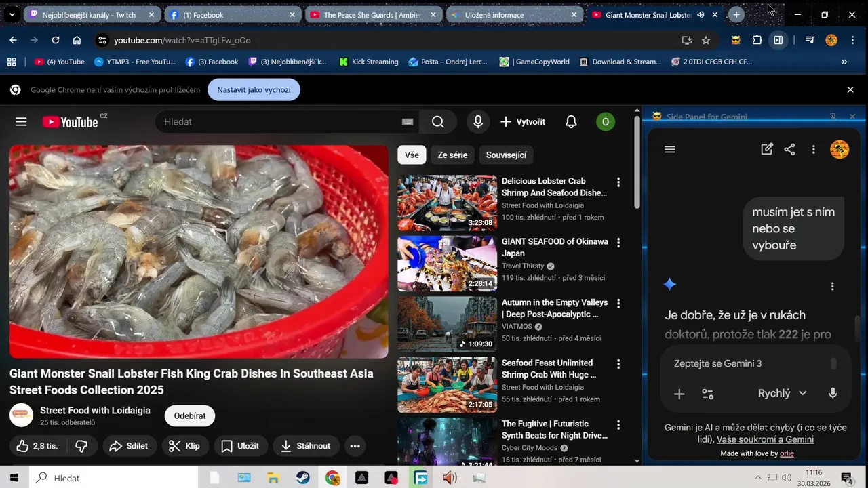Click the YouTube search magnifier button
Image resolution: width=868 pixels, height=488 pixels.
(x=438, y=122)
